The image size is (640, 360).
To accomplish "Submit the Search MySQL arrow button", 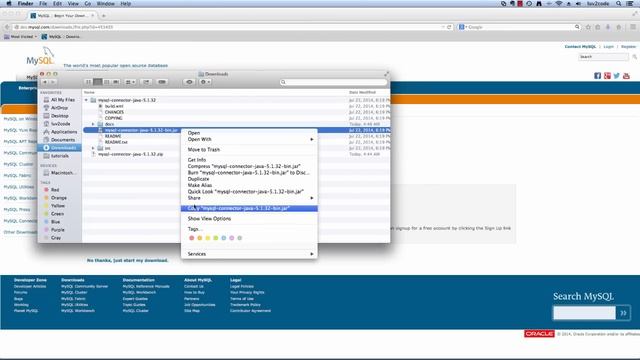I will point(623,313).
